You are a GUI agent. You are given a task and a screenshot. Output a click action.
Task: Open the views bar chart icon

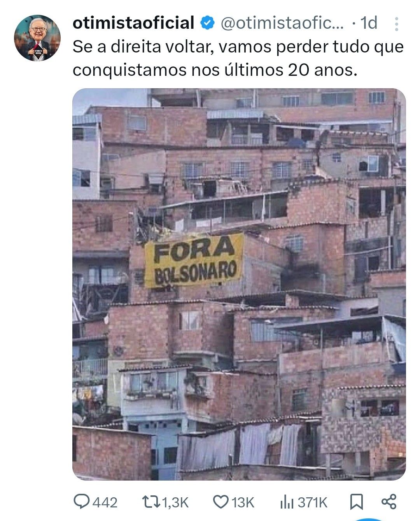click(x=287, y=502)
